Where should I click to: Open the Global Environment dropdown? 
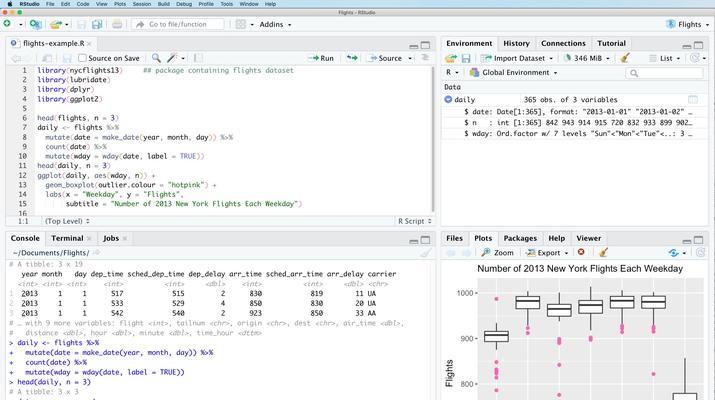(513, 73)
